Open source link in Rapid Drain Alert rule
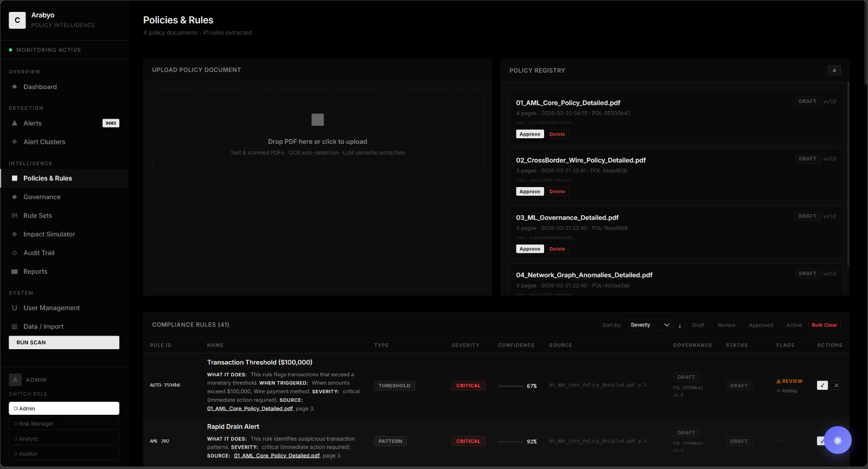 click(x=277, y=456)
